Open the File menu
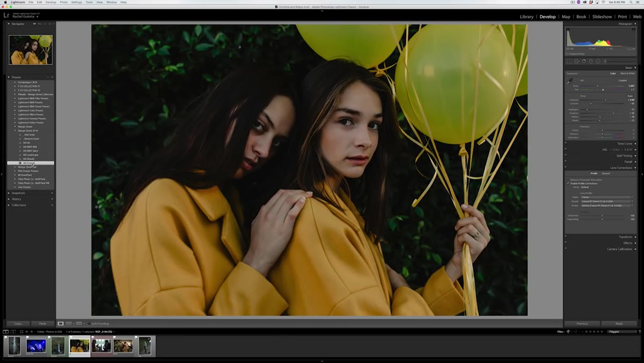This screenshot has width=644, height=363. coord(31,2)
